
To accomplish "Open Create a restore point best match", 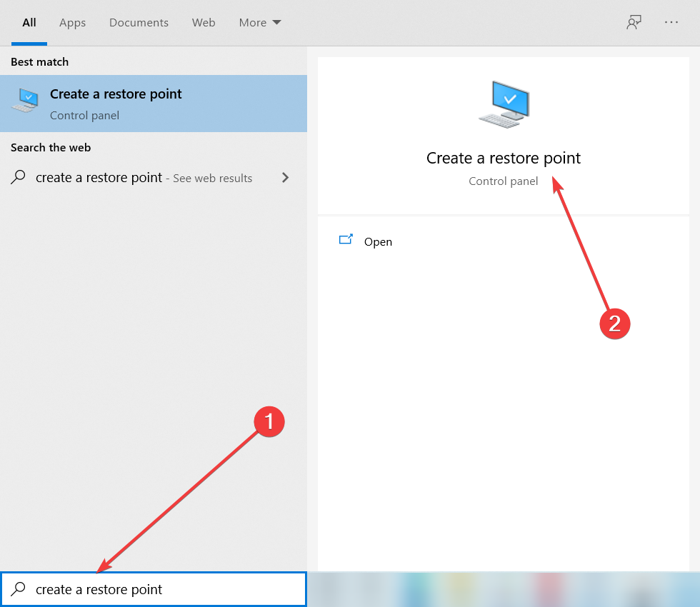I will click(x=154, y=104).
